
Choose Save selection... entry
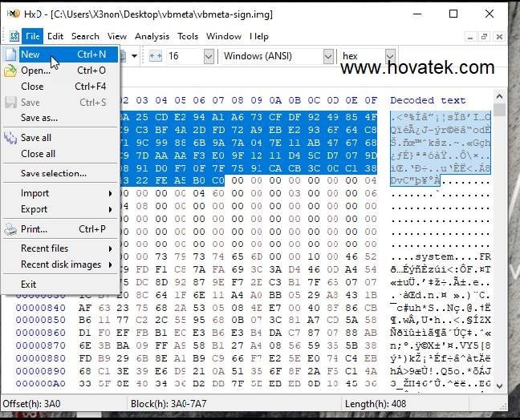(60, 173)
